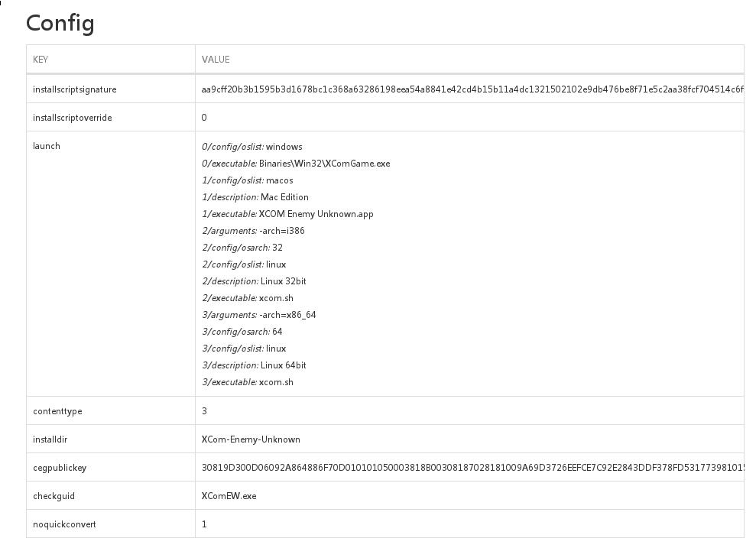This screenshot has width=756, height=548.
Task: Click the launch key cell
Action: point(47,146)
